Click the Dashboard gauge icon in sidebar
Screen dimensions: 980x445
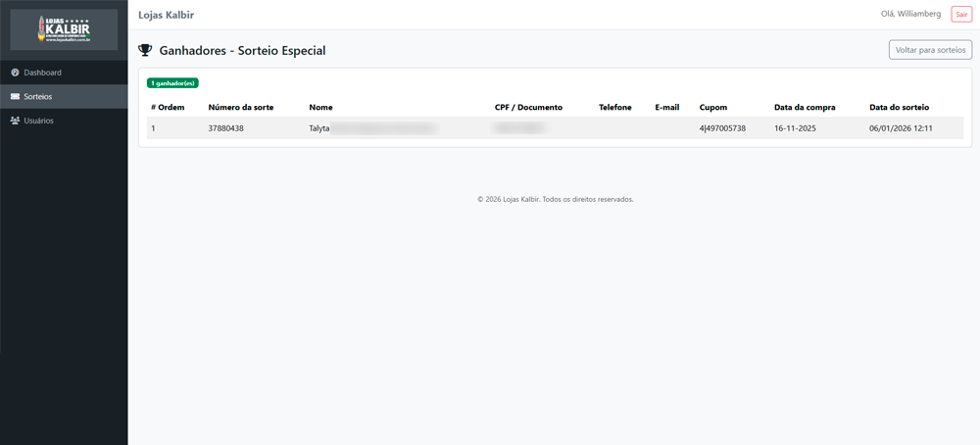15,73
